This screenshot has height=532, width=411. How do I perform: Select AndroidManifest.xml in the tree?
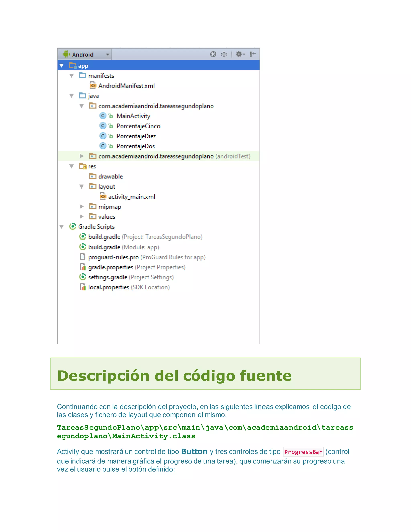click(x=126, y=86)
